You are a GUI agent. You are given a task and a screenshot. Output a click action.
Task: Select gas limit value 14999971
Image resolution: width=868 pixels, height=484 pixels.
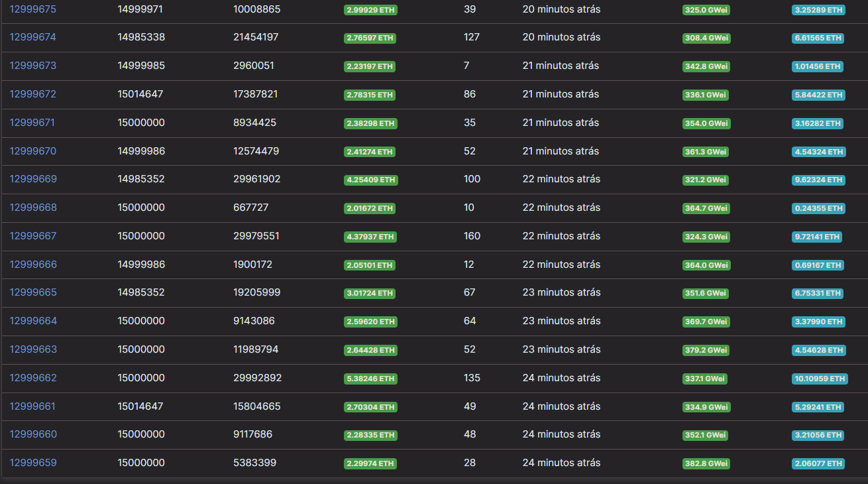140,9
